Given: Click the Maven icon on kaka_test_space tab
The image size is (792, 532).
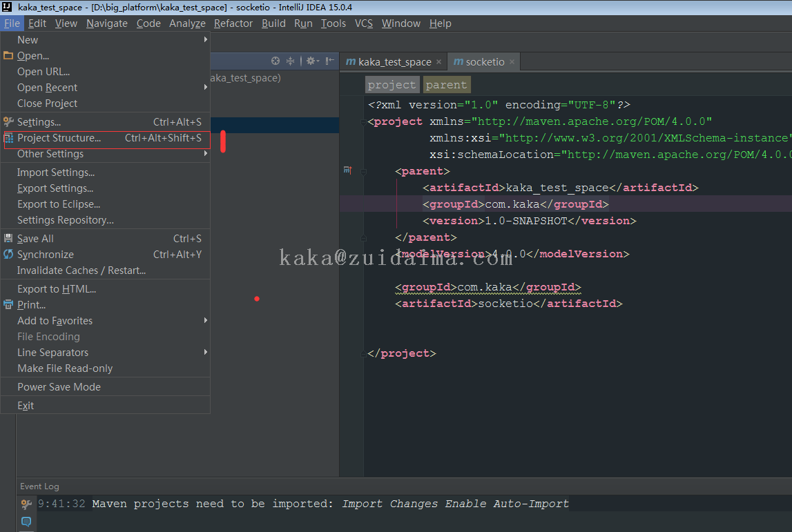Looking at the screenshot, I should [351, 61].
